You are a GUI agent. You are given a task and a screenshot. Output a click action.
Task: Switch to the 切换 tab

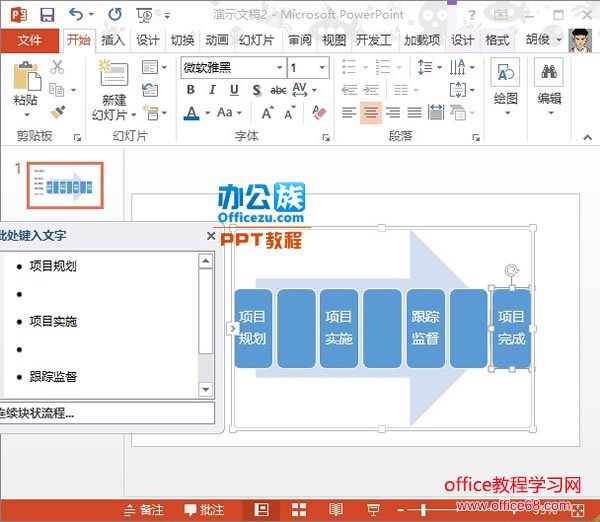point(182,40)
